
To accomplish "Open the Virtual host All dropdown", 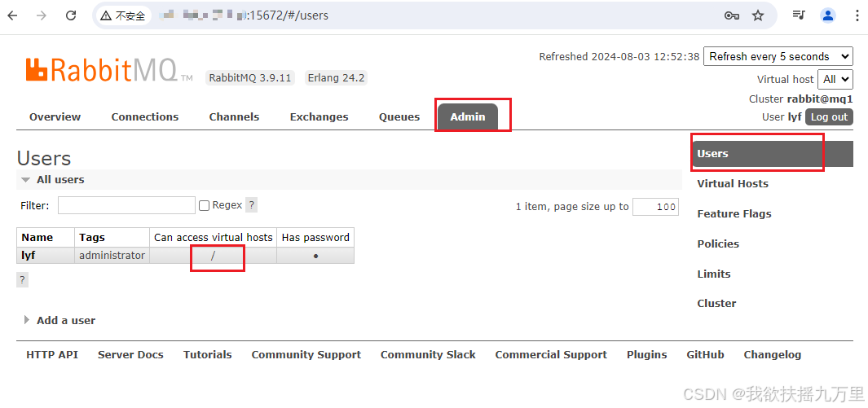I will click(835, 79).
